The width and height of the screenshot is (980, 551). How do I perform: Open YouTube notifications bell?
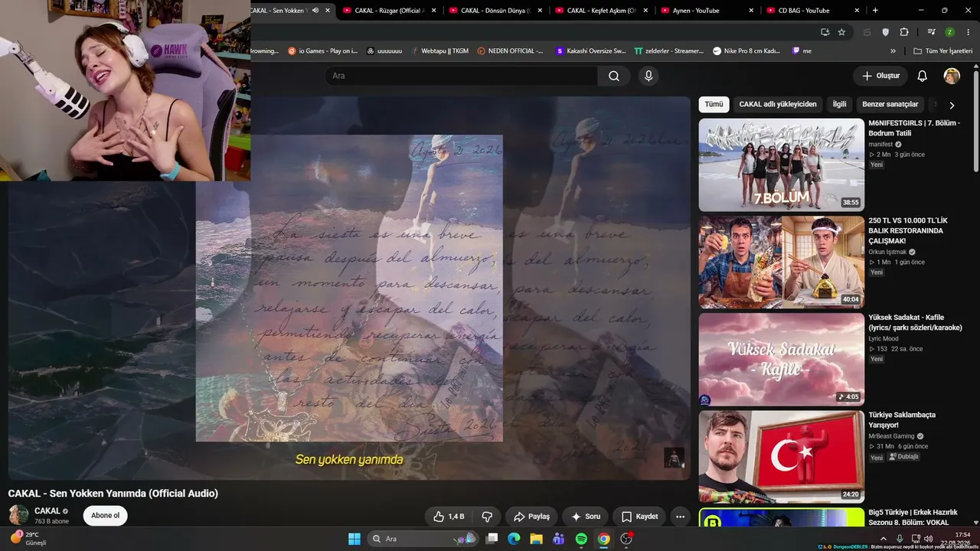pos(923,76)
